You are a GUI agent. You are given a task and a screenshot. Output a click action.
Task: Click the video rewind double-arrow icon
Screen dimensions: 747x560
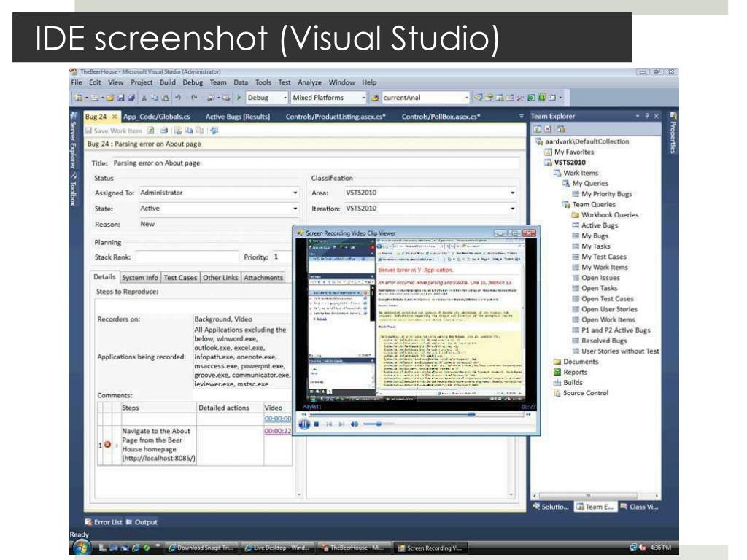304,415
